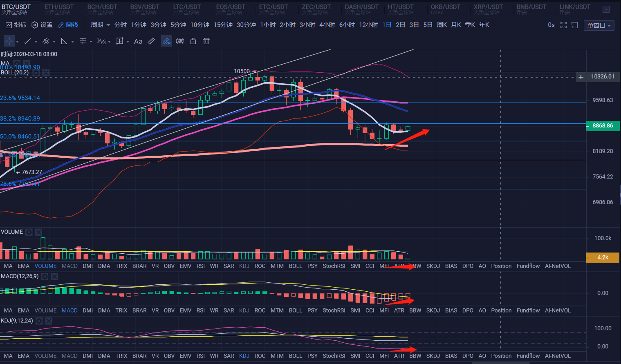The height and width of the screenshot is (364, 621).
Task: Select the Aa text annotation tool
Action: pyautogui.click(x=138, y=41)
